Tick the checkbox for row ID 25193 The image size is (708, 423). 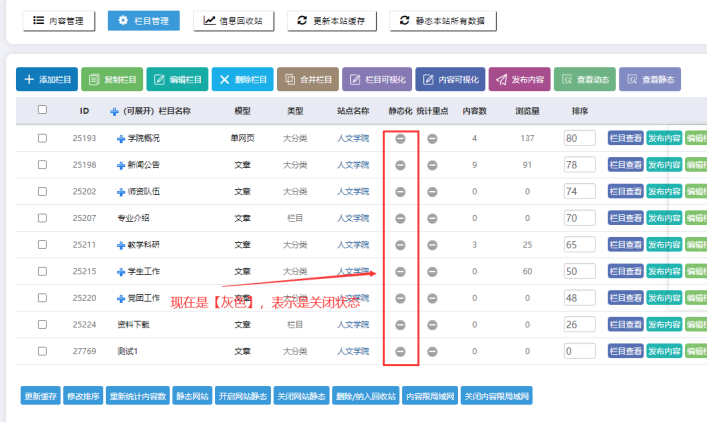42,138
